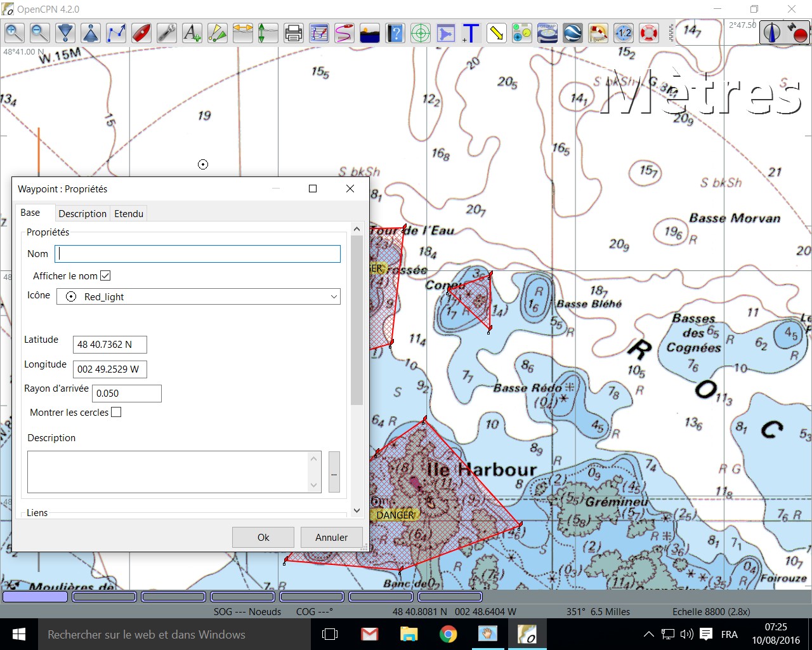
Task: Click the GE2KAP plugin icon
Action: 547,32
